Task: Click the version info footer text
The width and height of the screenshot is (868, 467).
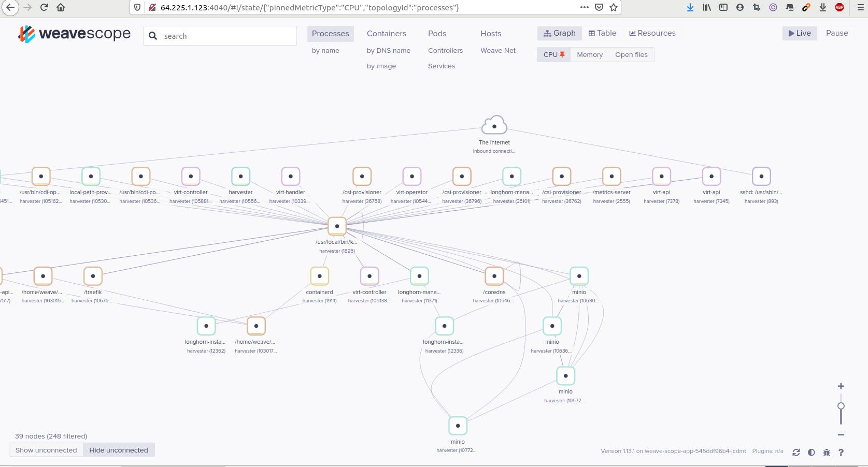Action: [x=673, y=451]
